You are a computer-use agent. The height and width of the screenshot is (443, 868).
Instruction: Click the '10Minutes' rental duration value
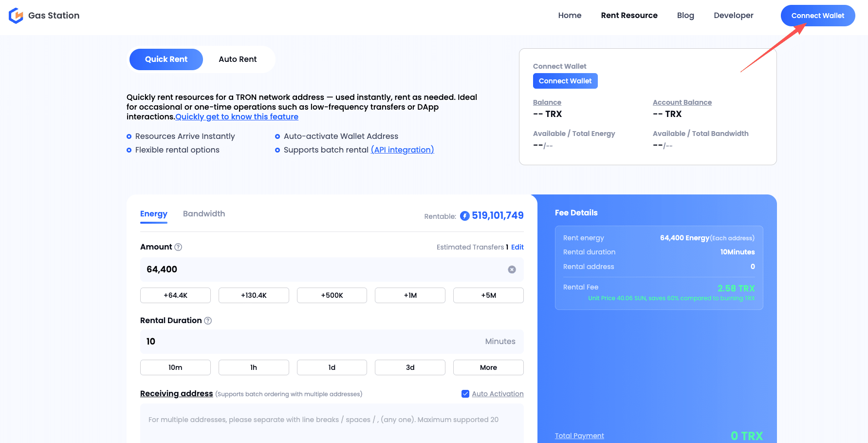[x=738, y=252]
